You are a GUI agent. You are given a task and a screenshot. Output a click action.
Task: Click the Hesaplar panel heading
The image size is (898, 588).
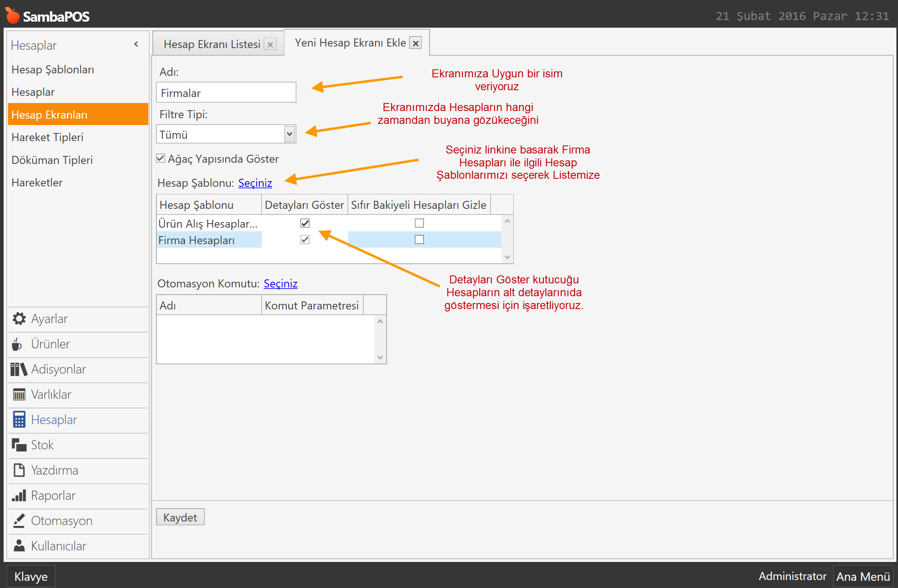click(x=34, y=45)
